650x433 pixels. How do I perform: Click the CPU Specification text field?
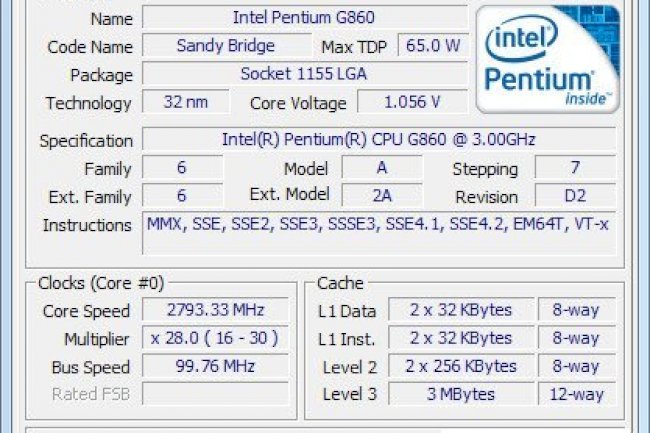pos(378,140)
